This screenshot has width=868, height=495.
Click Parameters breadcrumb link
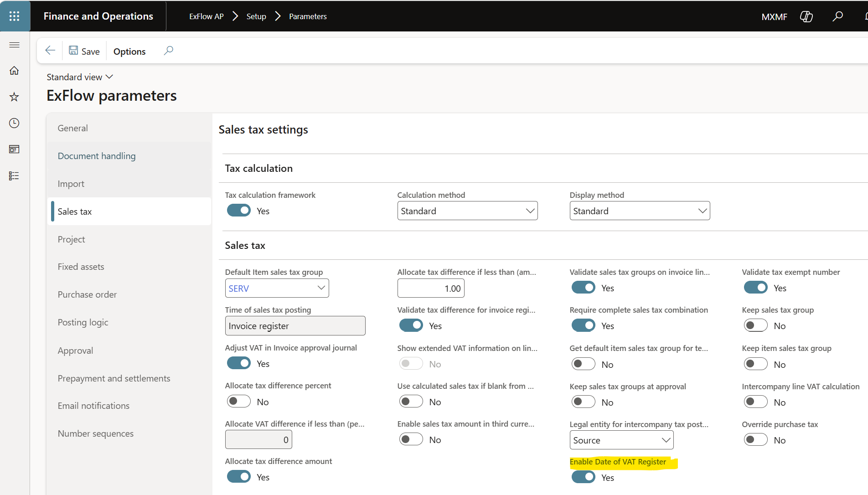tap(308, 16)
